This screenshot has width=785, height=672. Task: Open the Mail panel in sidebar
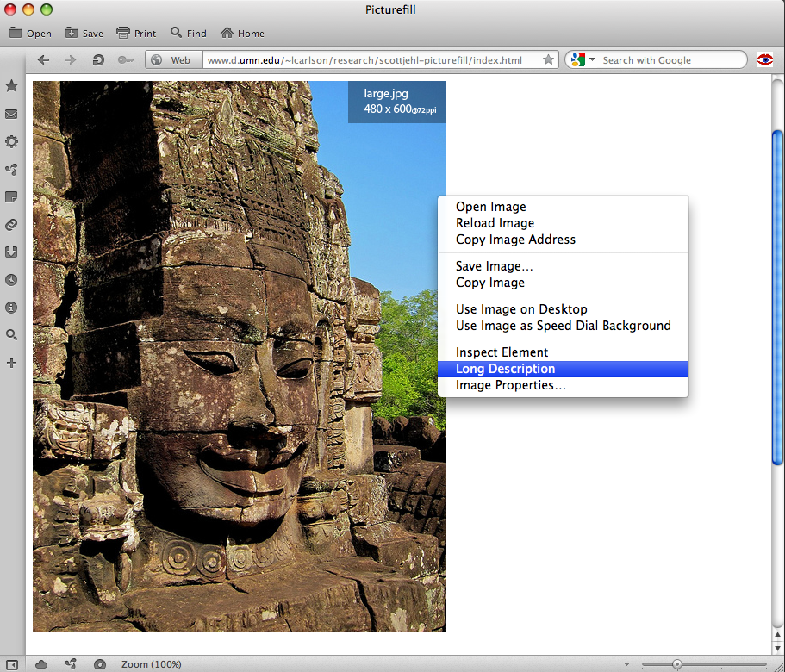click(x=12, y=114)
